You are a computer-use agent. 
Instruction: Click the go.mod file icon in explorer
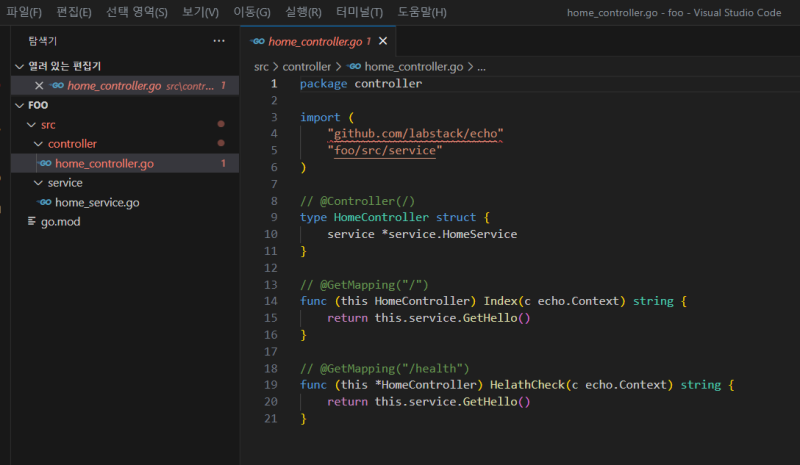pyautogui.click(x=33, y=221)
